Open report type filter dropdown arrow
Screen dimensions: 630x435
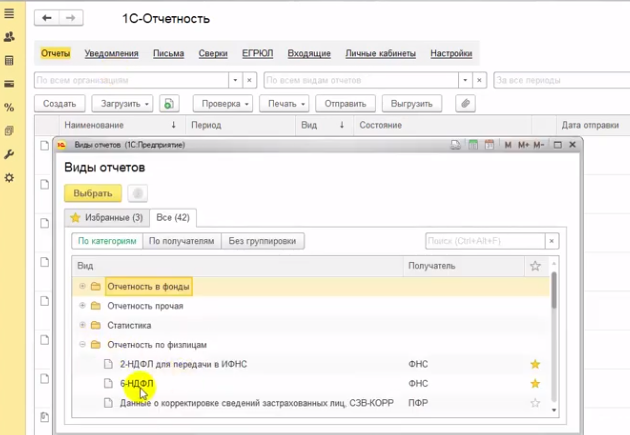point(465,80)
